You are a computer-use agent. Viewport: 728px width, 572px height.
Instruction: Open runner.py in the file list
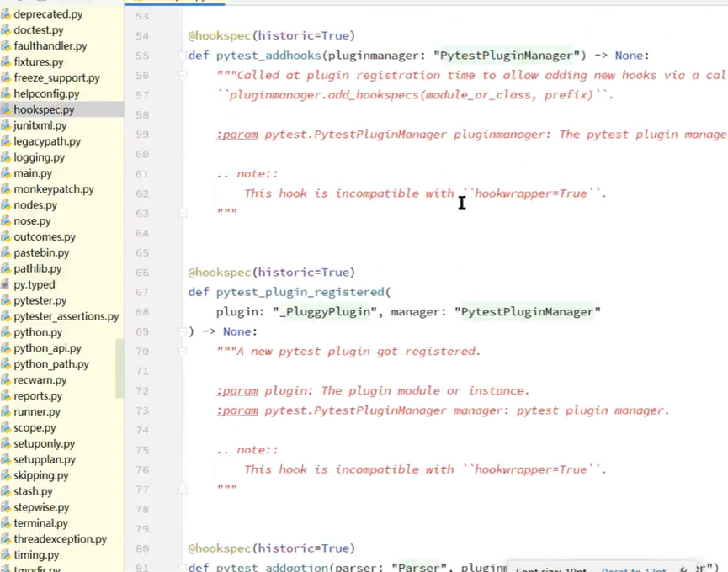click(x=37, y=411)
